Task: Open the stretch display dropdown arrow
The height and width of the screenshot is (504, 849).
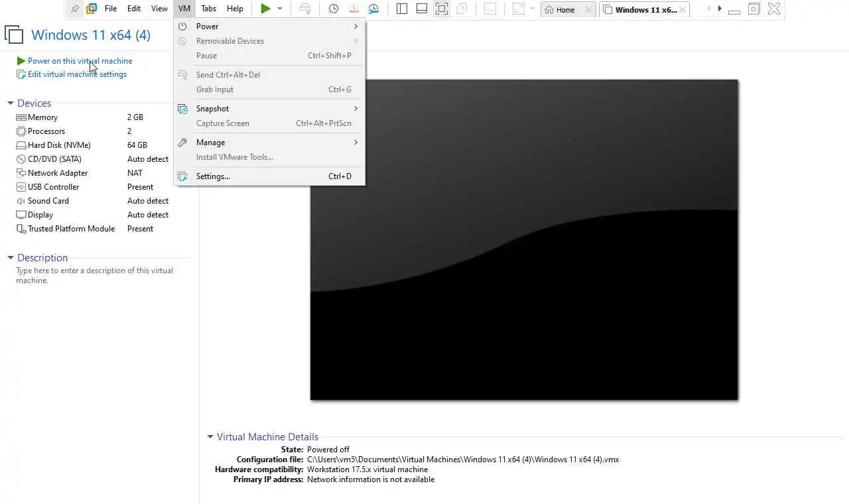Action: pos(532,9)
